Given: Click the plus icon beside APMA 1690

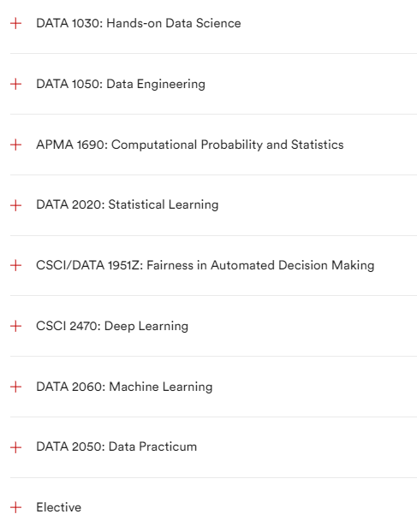Looking at the screenshot, I should 15,145.
